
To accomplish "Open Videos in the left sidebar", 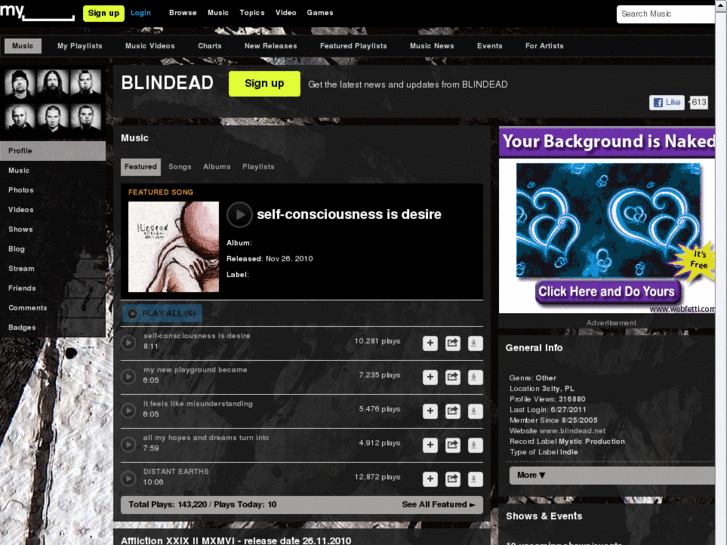I will [x=53, y=210].
